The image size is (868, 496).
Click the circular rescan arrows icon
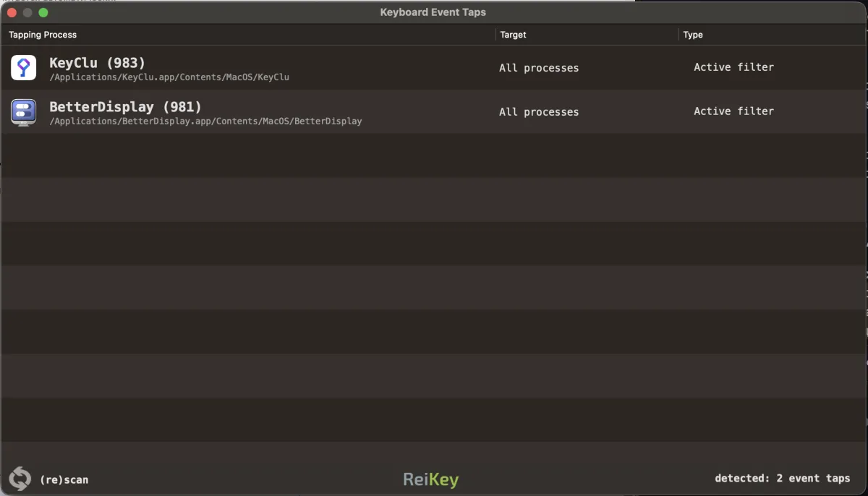(x=20, y=479)
